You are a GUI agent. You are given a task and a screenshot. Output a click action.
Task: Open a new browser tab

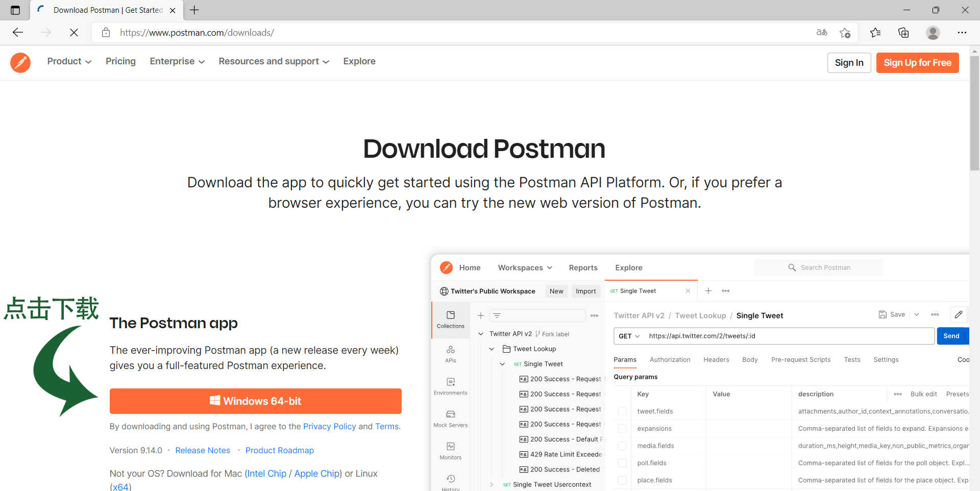coord(194,10)
